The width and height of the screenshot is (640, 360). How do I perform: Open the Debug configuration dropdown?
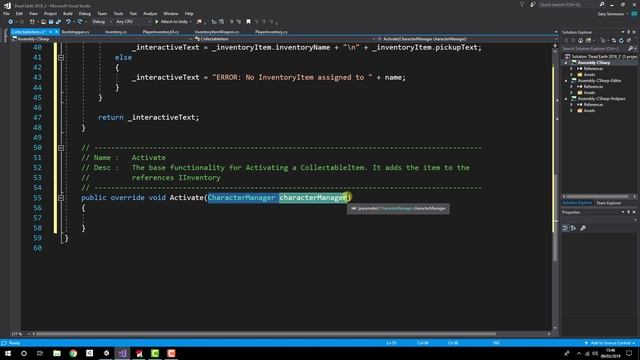101,22
